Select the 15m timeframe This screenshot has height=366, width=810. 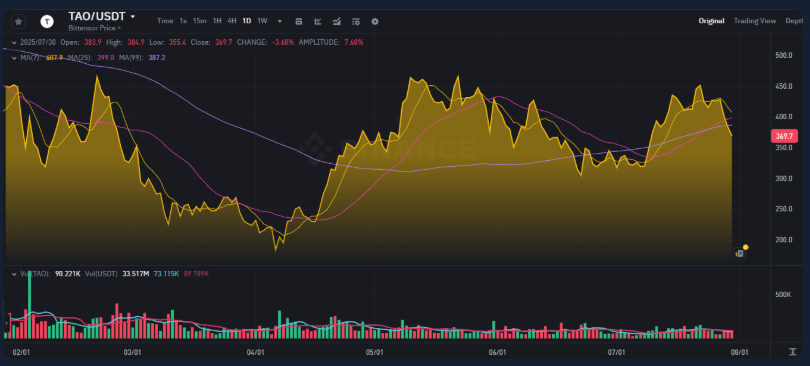pyautogui.click(x=199, y=21)
